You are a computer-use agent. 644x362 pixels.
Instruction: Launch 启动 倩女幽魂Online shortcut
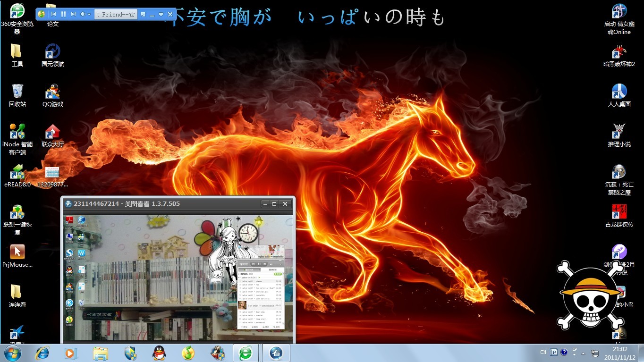coord(619,19)
